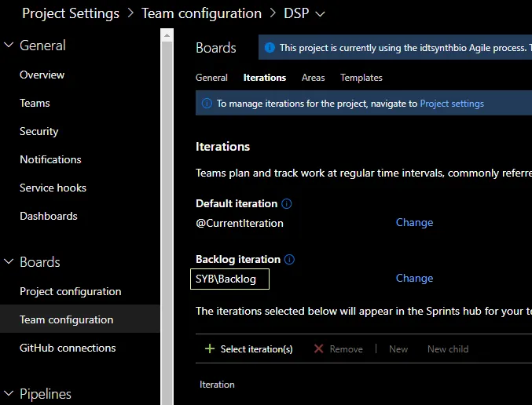Click the SYB\Backlog iteration field
532x405 pixels.
pyautogui.click(x=230, y=279)
